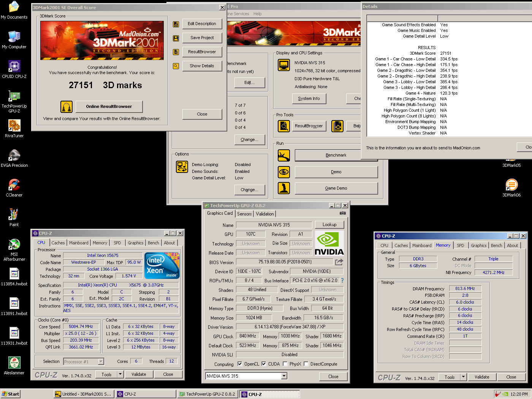Click System Info button in 3DMark
This screenshot has height=399, width=532.
click(309, 99)
